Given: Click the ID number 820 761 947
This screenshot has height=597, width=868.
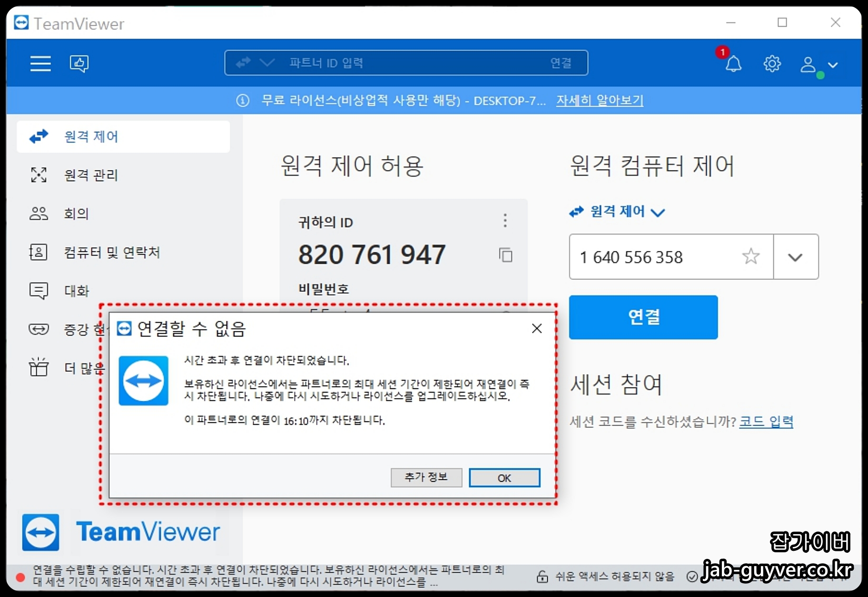Looking at the screenshot, I should click(372, 254).
